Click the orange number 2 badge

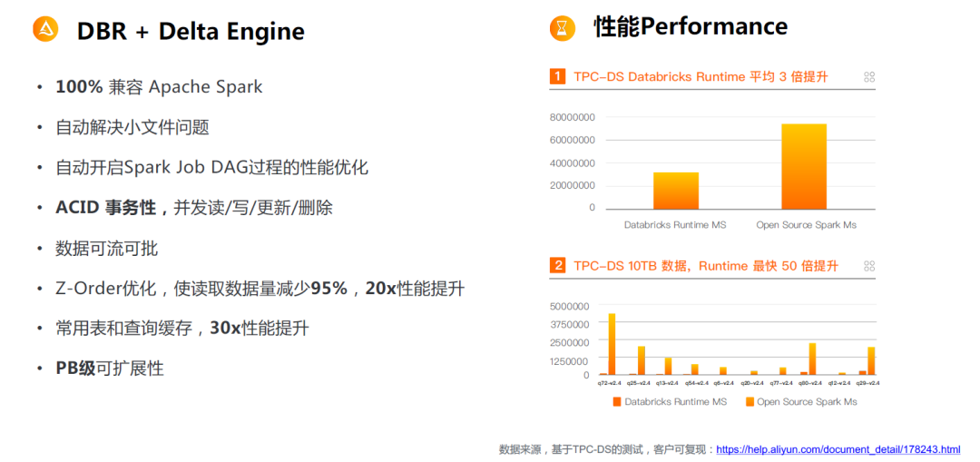coord(557,266)
